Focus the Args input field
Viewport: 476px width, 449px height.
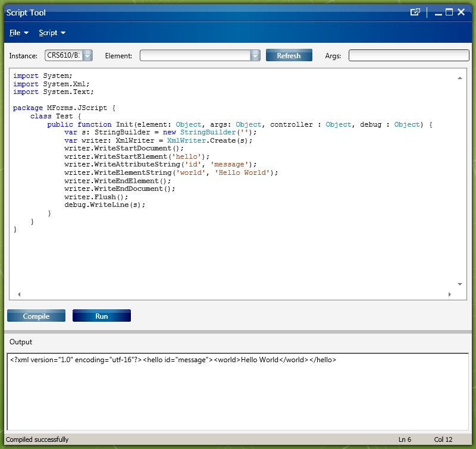(409, 56)
